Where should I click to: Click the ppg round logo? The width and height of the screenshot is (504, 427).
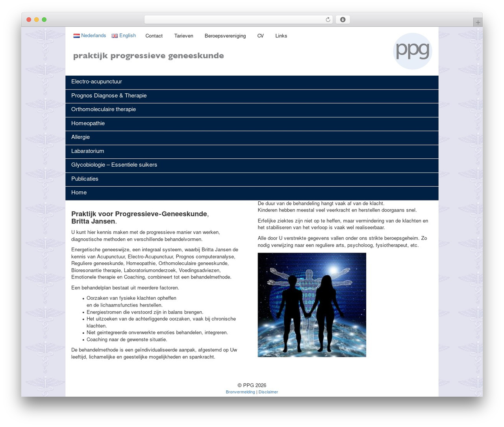click(x=412, y=51)
